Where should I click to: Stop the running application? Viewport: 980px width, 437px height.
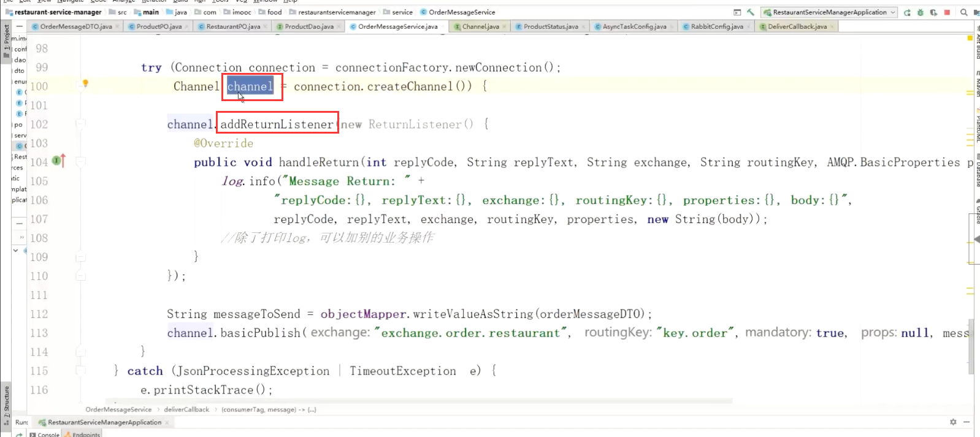tap(947, 12)
